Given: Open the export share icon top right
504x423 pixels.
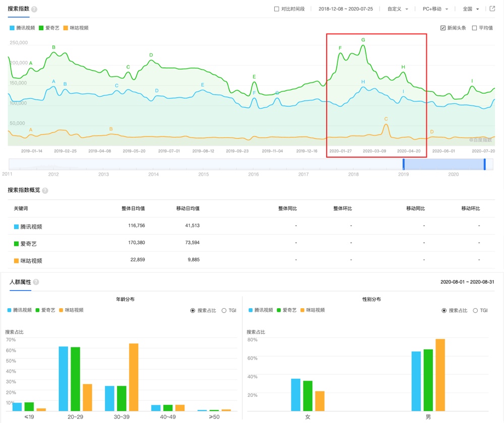Looking at the screenshot, I should click(x=492, y=9).
